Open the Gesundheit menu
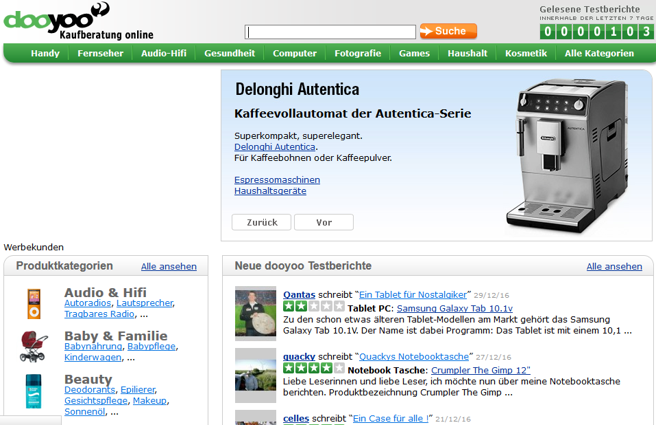656x425 pixels. [230, 54]
